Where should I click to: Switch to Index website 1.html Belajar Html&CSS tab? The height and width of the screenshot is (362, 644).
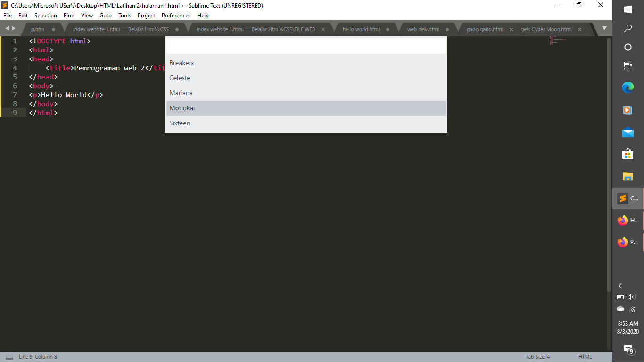[x=121, y=29]
